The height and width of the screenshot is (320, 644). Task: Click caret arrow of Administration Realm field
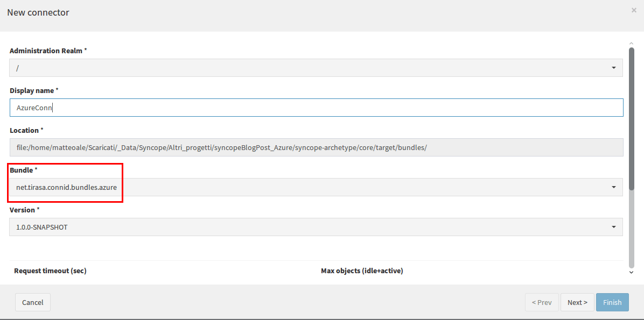pyautogui.click(x=614, y=68)
